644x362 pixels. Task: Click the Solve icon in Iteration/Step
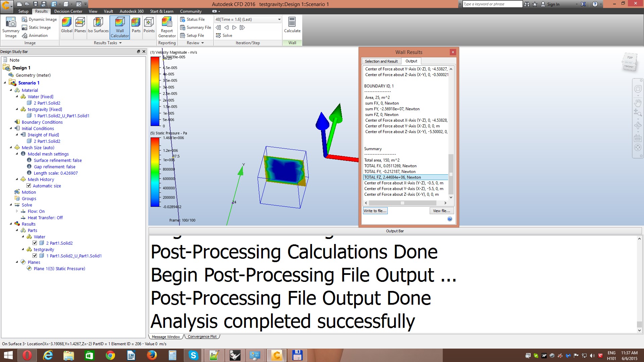pos(218,36)
